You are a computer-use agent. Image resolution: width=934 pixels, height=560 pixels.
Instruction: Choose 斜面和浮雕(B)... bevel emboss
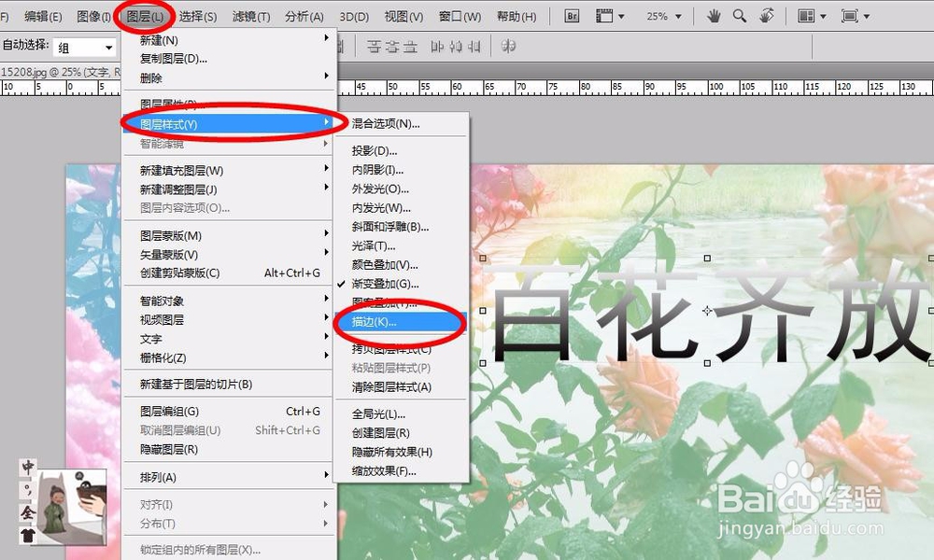point(390,227)
